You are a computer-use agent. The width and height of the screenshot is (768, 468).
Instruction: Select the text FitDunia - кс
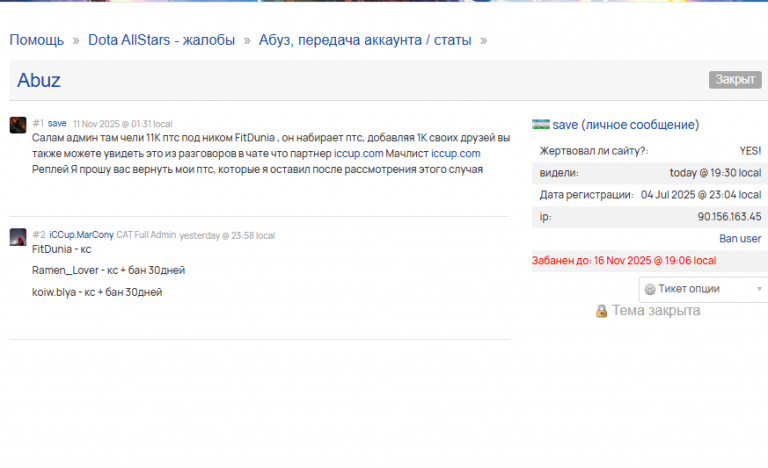coord(62,249)
